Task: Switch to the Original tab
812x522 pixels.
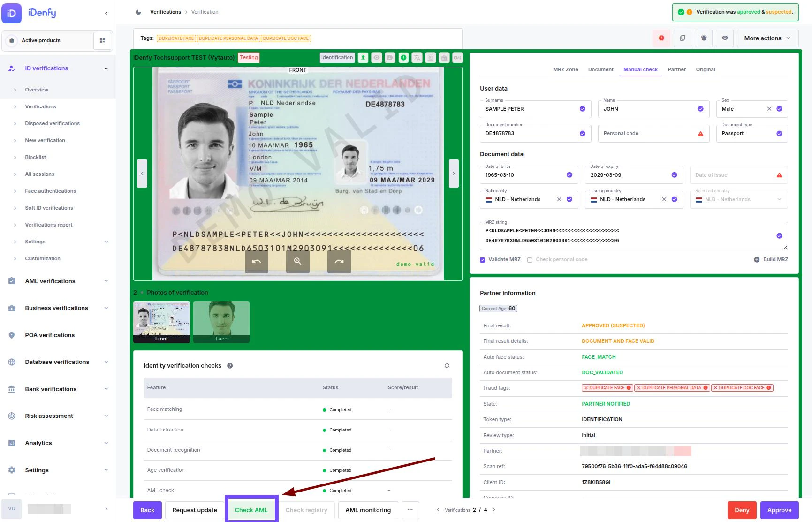Action: 705,69
